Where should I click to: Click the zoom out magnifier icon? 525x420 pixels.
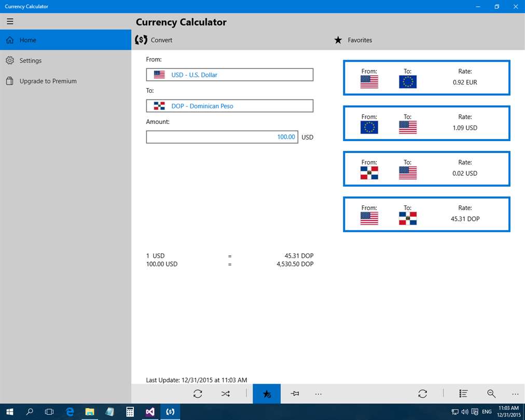pos(491,394)
